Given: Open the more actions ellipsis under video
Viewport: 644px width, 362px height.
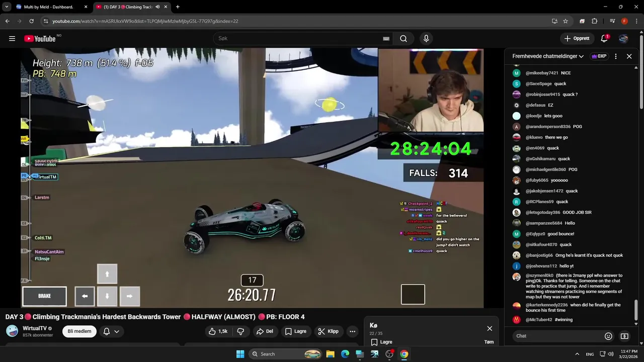Looking at the screenshot, I should (352, 331).
